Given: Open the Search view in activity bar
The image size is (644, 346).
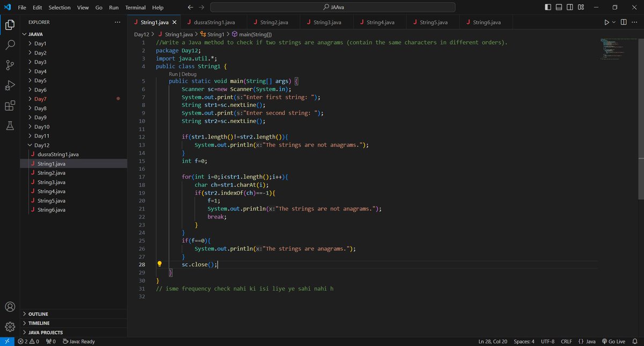Looking at the screenshot, I should [x=10, y=45].
